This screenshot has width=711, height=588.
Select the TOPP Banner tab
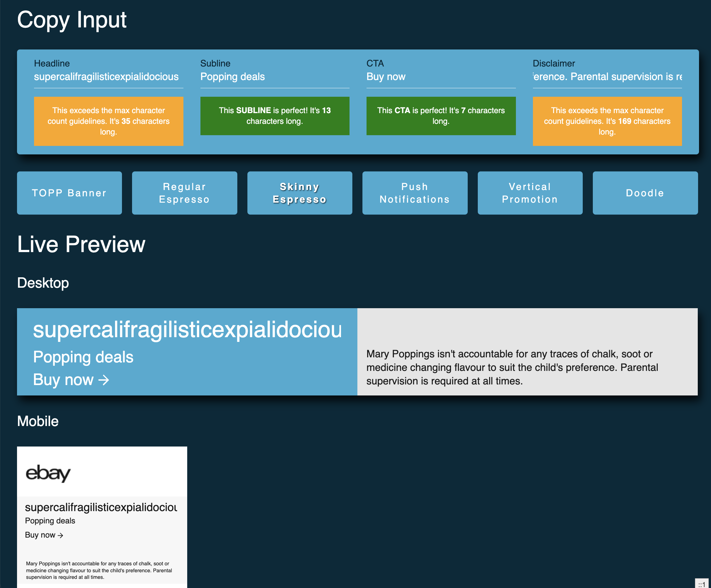(x=69, y=193)
